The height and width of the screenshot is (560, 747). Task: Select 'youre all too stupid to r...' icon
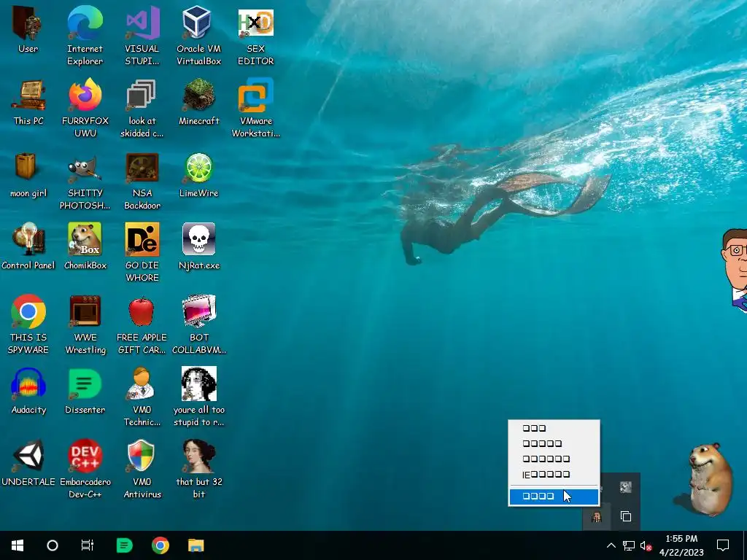[x=198, y=397]
